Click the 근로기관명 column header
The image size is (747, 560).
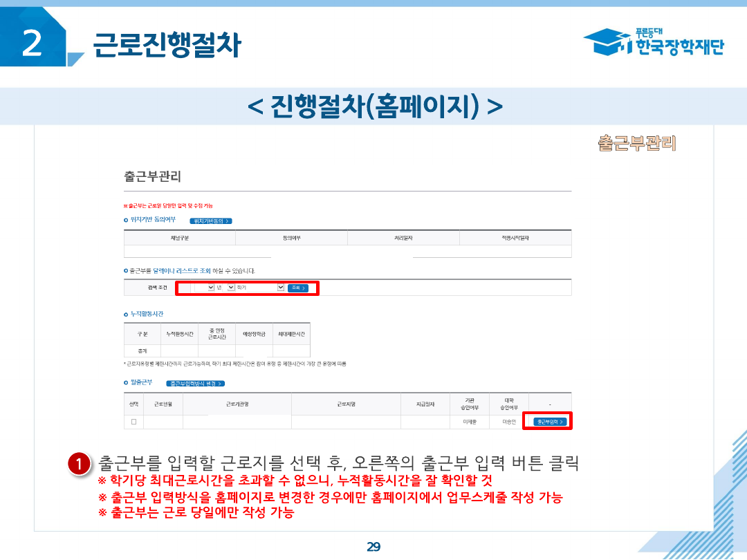pyautogui.click(x=237, y=404)
